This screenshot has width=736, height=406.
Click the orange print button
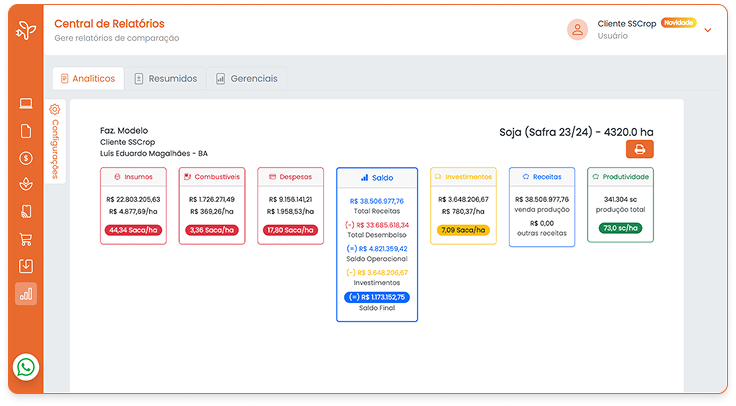(640, 149)
